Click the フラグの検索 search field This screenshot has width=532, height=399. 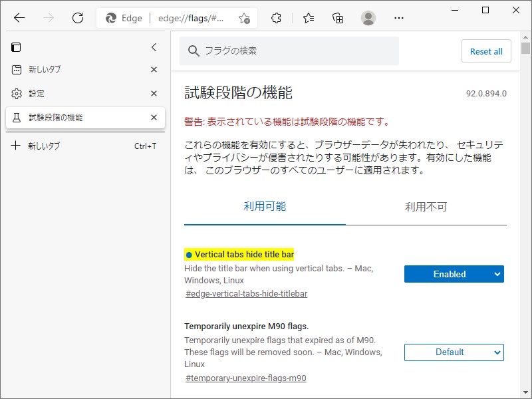pos(289,51)
